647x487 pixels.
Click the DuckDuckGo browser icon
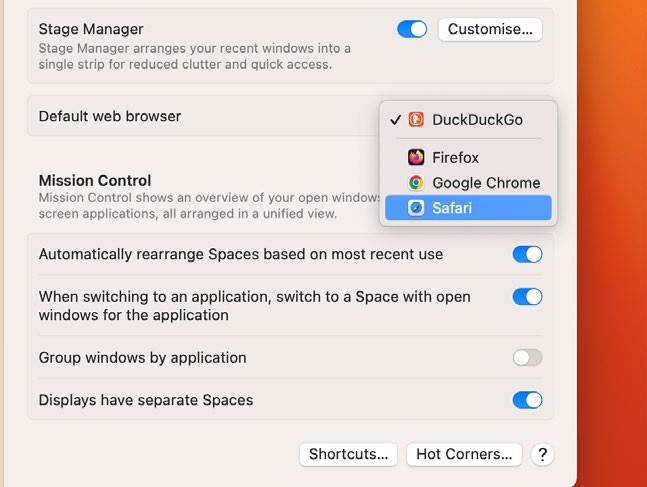point(416,120)
